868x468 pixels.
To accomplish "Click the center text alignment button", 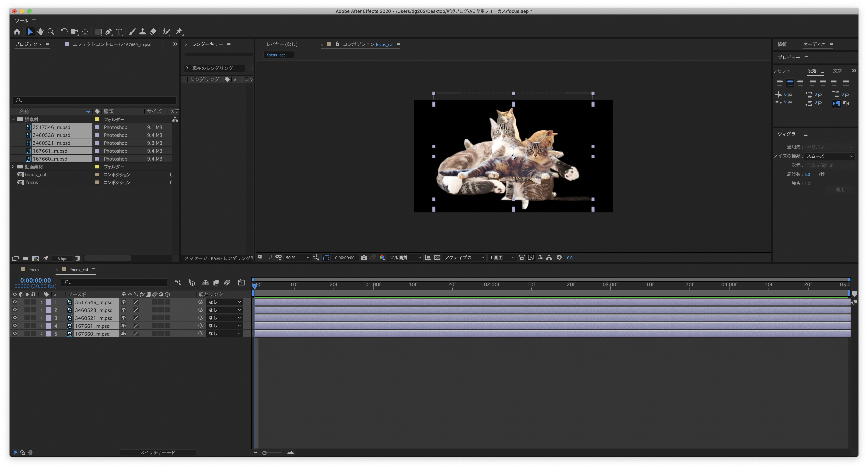I will tap(790, 83).
